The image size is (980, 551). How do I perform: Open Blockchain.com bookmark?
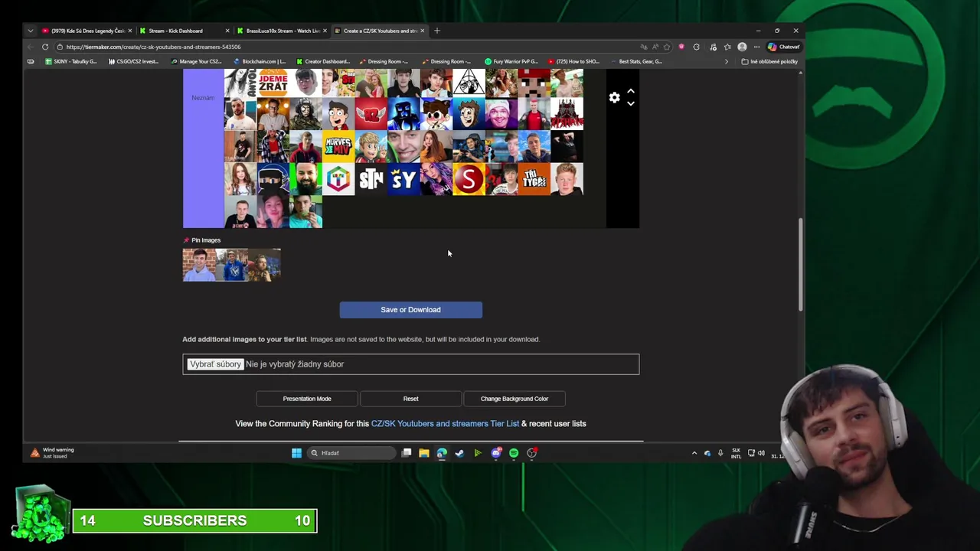click(x=260, y=61)
